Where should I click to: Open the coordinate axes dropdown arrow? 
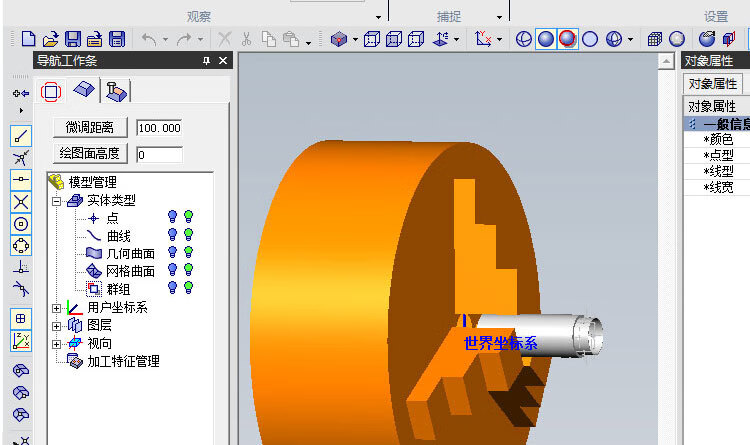pyautogui.click(x=500, y=39)
